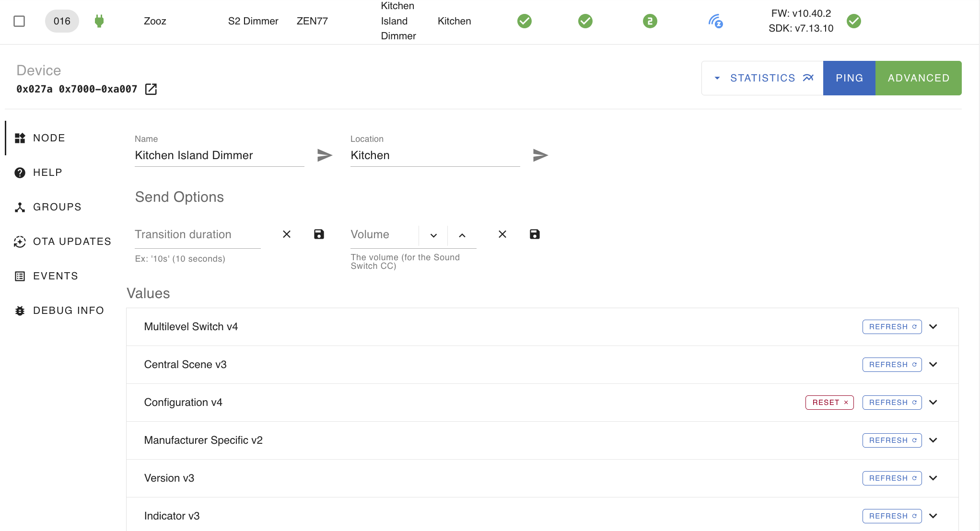This screenshot has height=531, width=980.
Task: Send the Location field value
Action: pyautogui.click(x=540, y=155)
